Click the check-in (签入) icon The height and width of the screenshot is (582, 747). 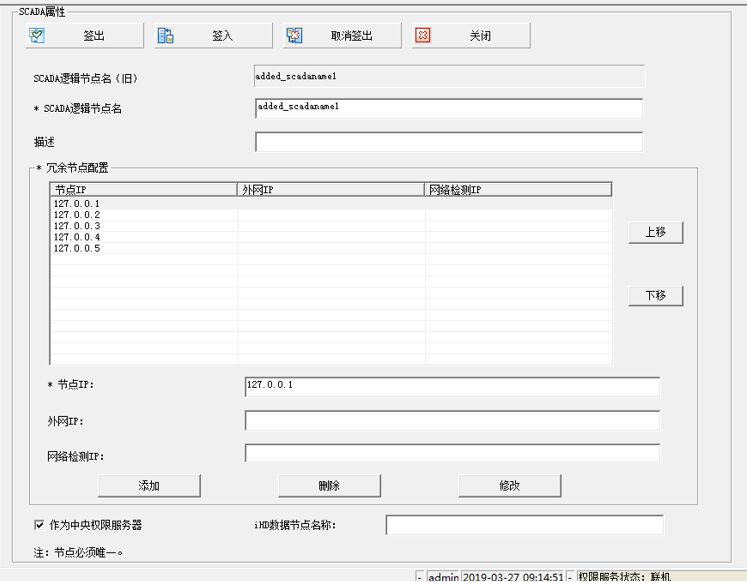click(165, 36)
